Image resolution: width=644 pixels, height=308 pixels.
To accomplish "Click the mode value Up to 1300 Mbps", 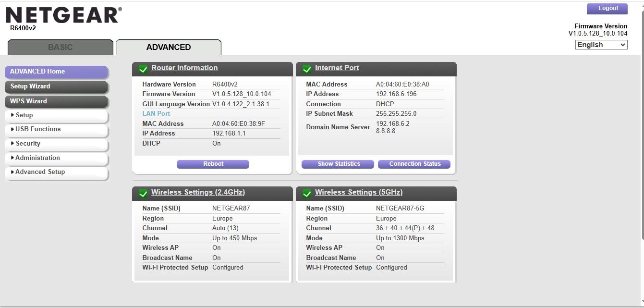I will (400, 238).
